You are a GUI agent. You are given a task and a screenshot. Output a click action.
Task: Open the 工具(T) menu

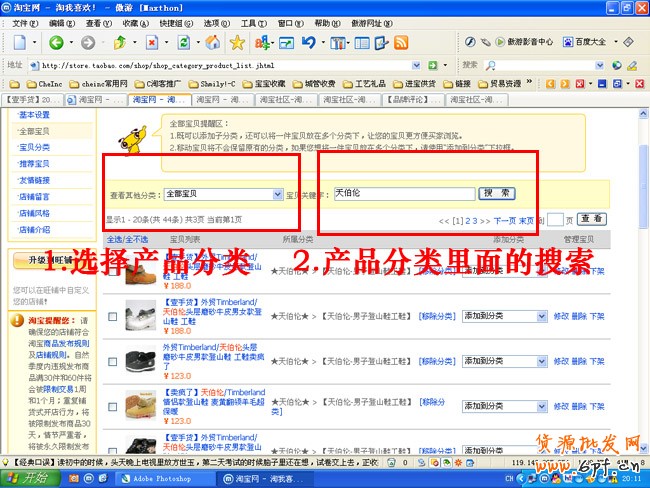(x=254, y=22)
